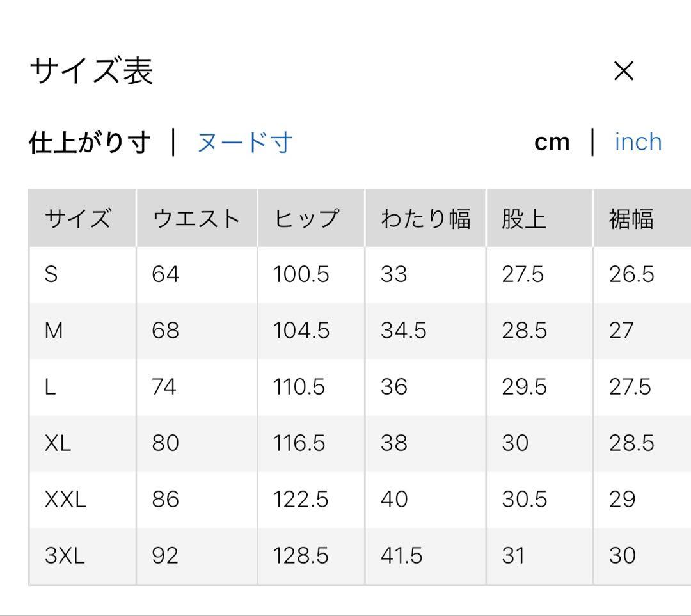
Task: Select the 3XL size row label
Action: [65, 556]
